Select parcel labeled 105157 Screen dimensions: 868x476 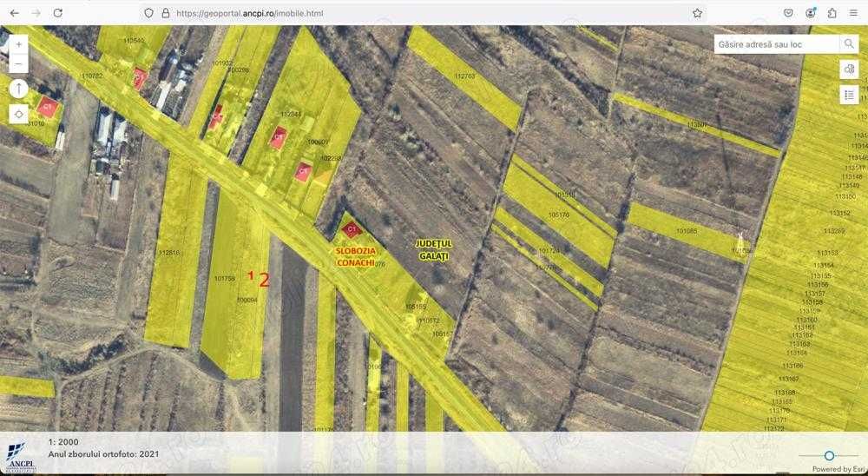click(x=443, y=334)
